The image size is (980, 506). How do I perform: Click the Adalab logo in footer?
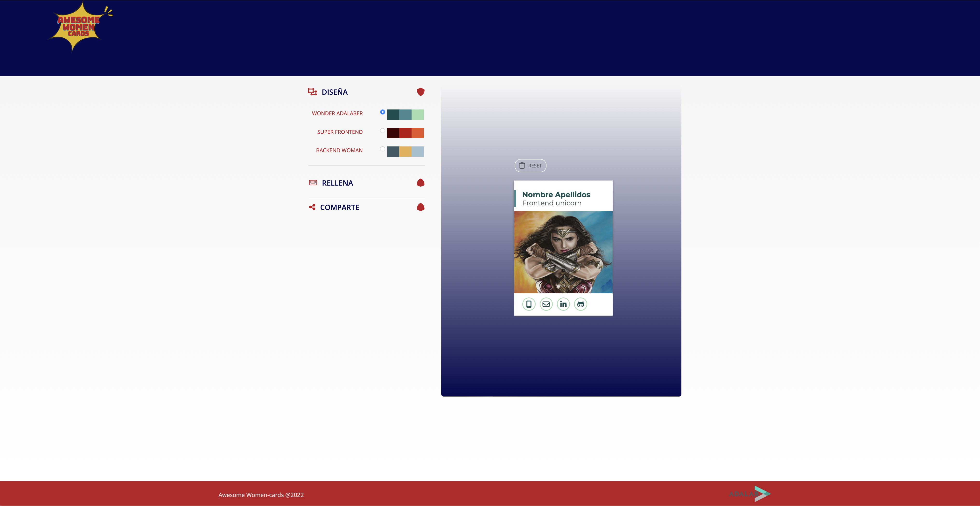click(749, 493)
